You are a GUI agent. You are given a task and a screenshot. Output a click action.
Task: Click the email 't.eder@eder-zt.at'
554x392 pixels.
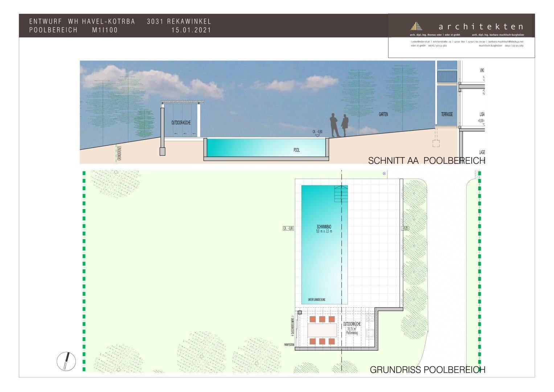pos(420,42)
